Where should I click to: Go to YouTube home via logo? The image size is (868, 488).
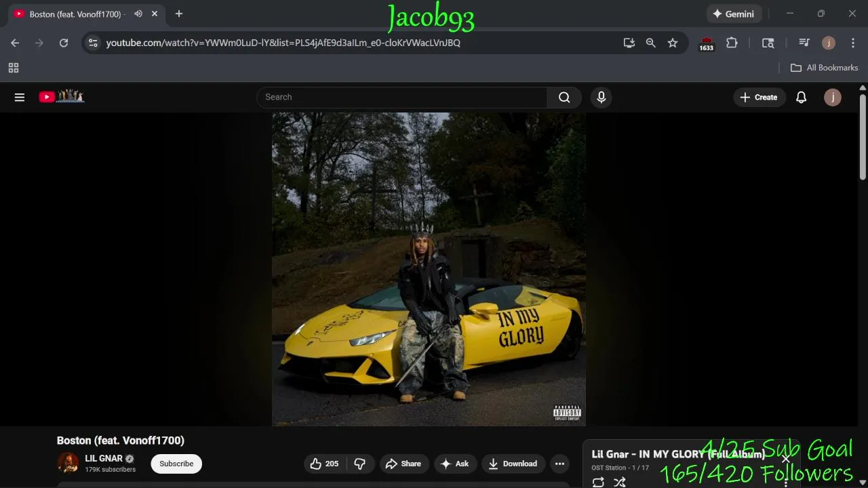click(61, 97)
